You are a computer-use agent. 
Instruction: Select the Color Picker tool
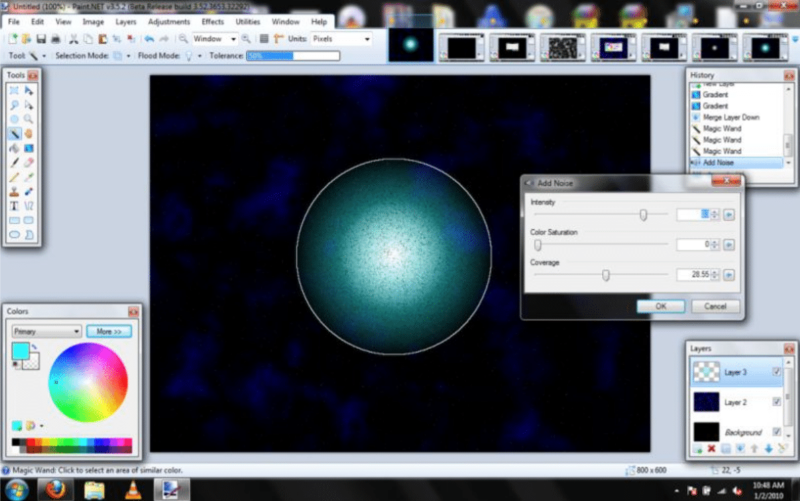click(x=29, y=177)
